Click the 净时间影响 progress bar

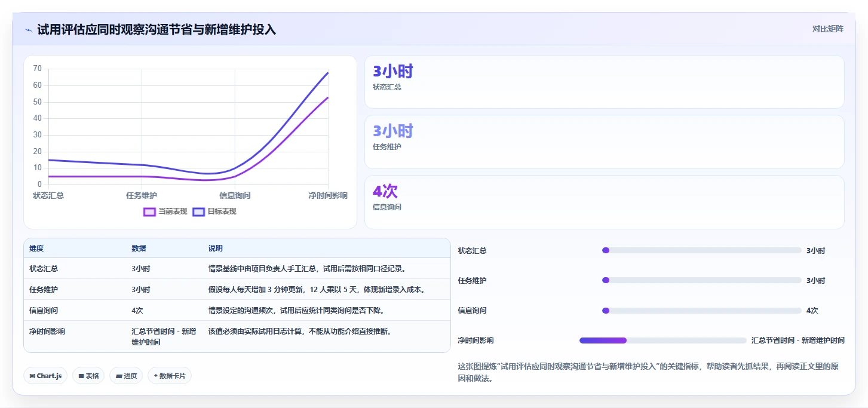[663, 340]
